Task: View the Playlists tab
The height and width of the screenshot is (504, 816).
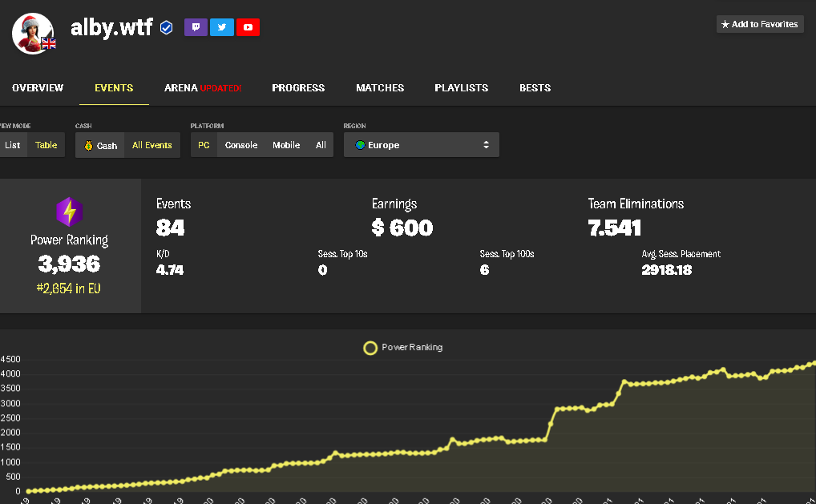Action: [x=462, y=88]
